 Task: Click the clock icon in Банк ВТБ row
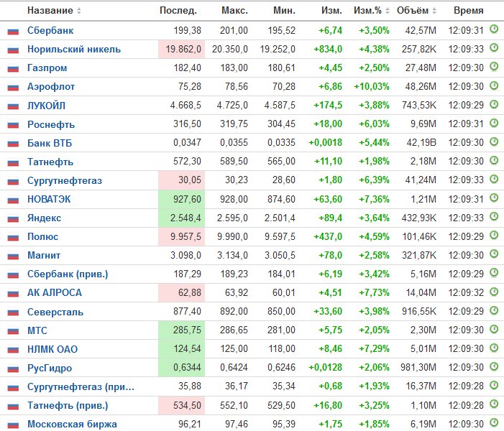pyautogui.click(x=494, y=142)
